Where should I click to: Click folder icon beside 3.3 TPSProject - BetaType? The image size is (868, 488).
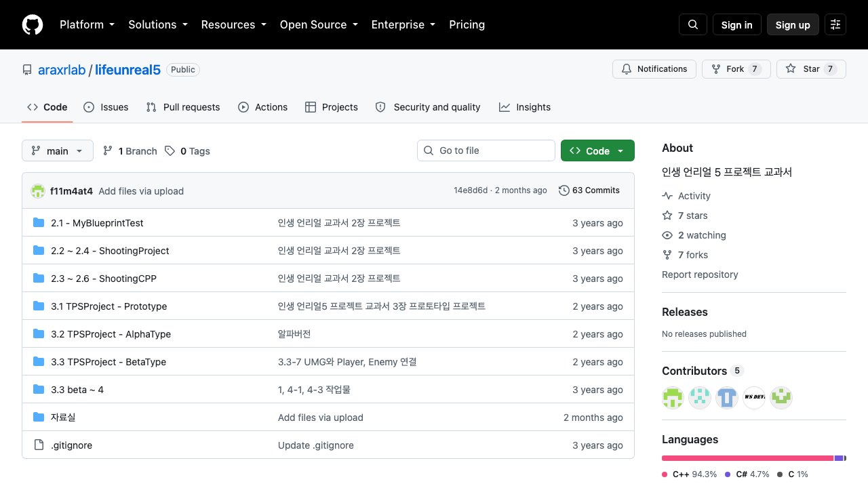point(39,362)
